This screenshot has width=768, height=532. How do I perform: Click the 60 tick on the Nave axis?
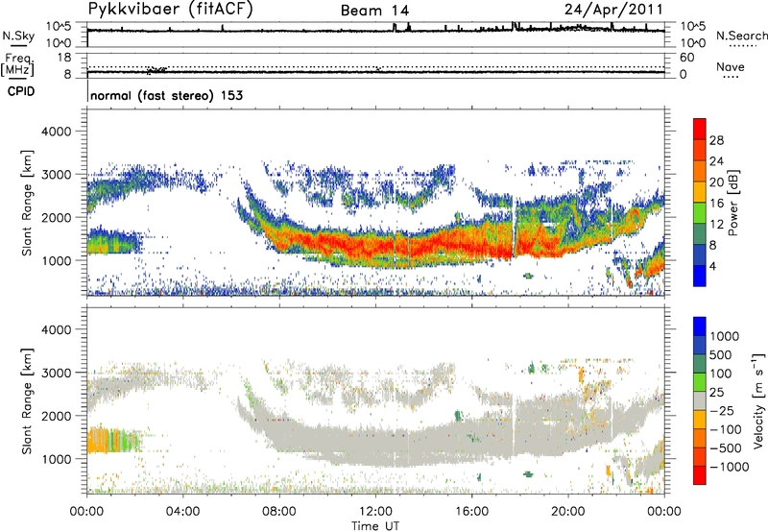686,58
